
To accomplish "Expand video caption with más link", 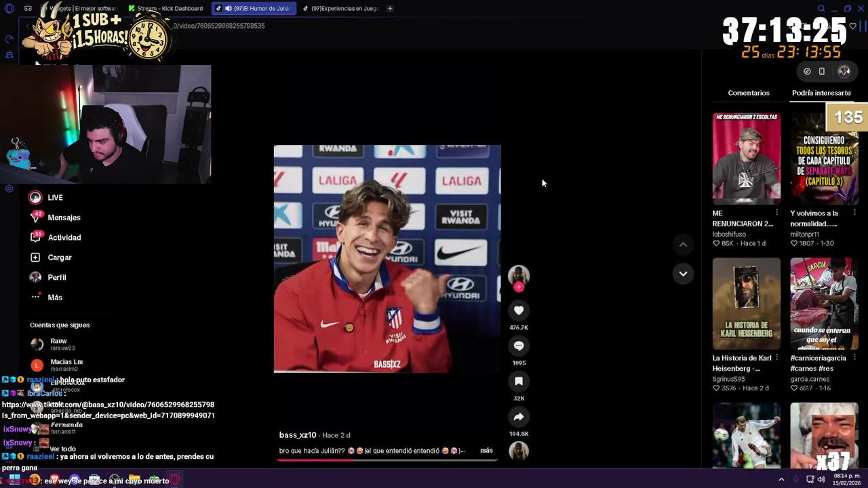I will click(x=486, y=451).
